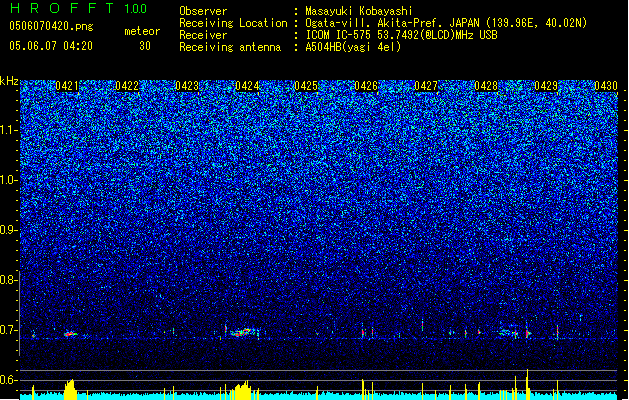The width and height of the screenshot is (629, 400).
Task: Click the Receiving Location label
Action: click(233, 23)
